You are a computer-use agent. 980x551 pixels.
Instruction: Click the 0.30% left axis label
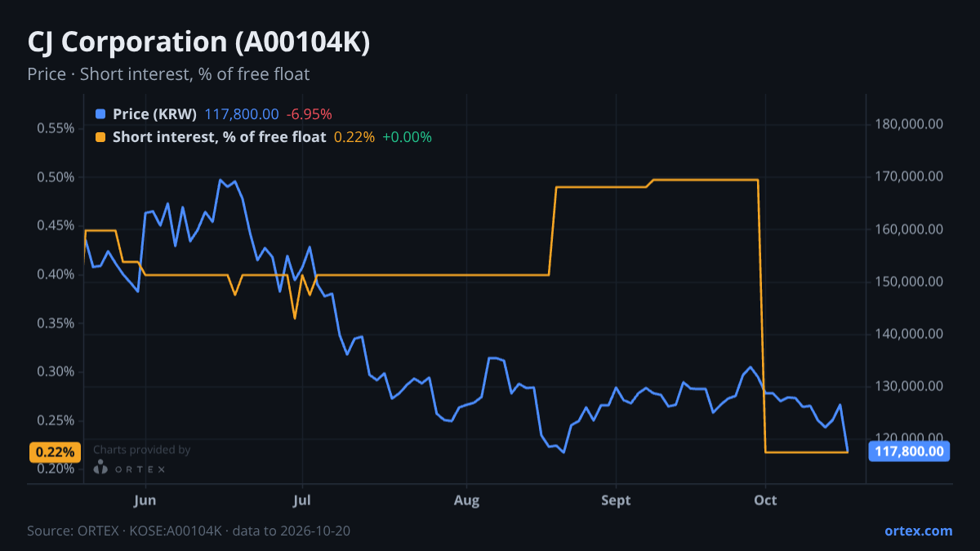coord(56,371)
